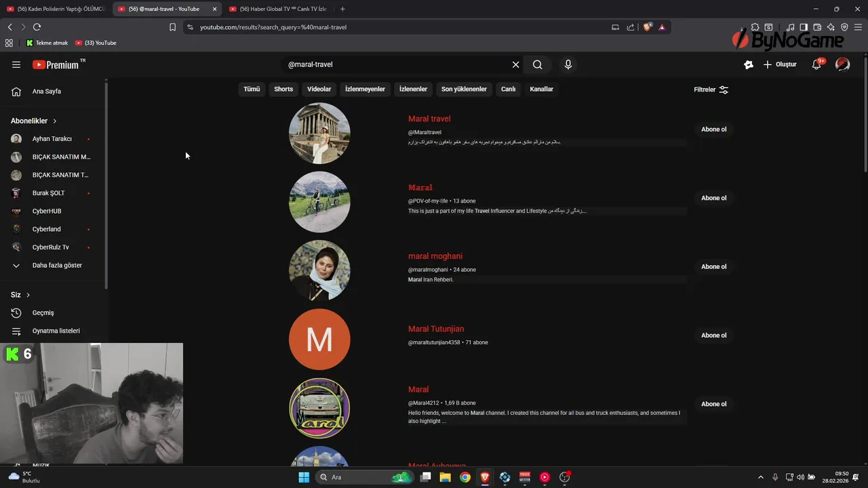The image size is (868, 488).
Task: Select the Canlı filter chip
Action: (x=508, y=89)
